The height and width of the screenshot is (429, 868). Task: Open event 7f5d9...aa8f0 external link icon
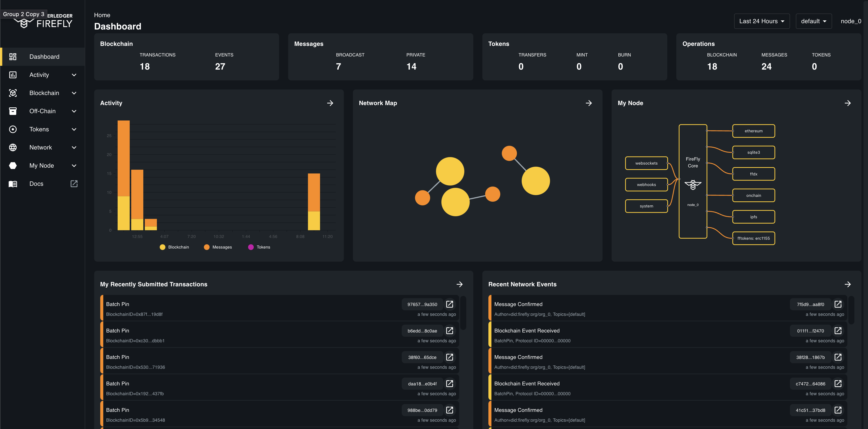point(838,304)
